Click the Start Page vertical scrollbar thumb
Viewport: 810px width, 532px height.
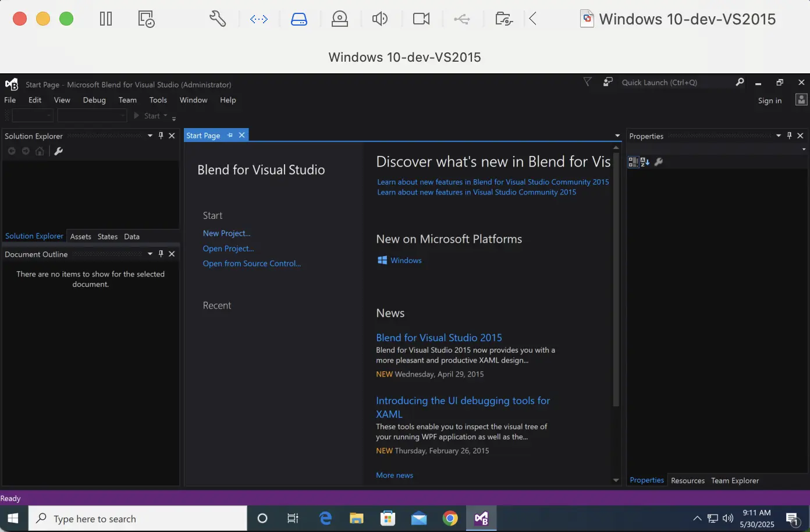coord(616,278)
